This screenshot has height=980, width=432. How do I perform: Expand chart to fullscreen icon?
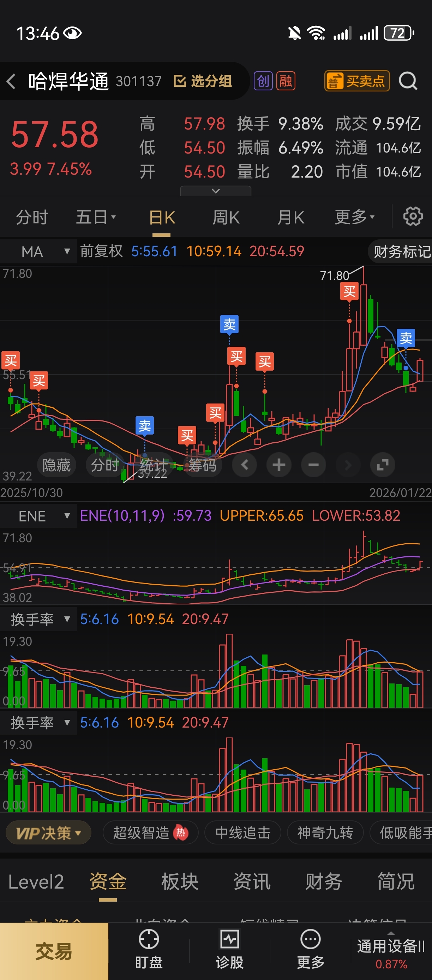pos(383,465)
